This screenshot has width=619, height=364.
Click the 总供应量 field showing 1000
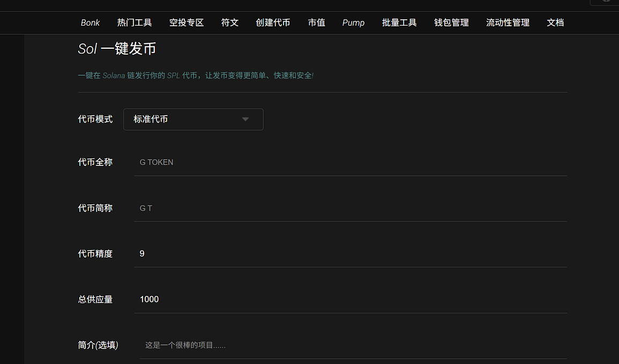coord(350,299)
